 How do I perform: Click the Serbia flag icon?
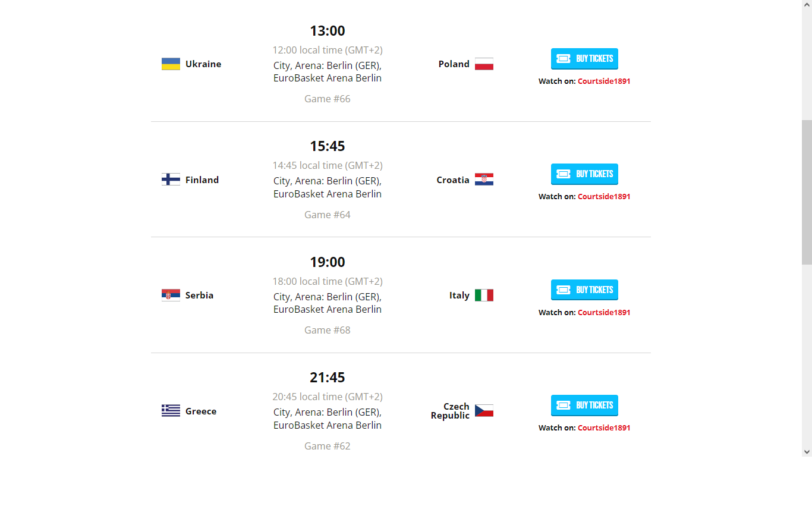[x=171, y=296]
